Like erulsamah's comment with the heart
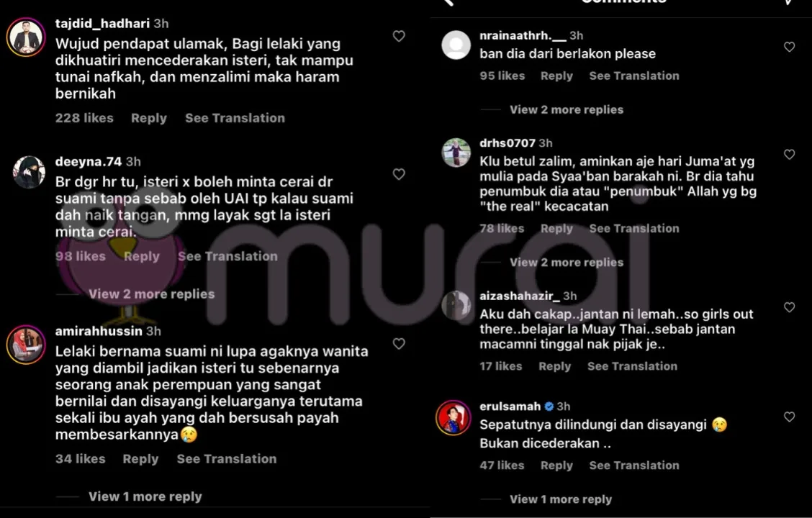This screenshot has height=518, width=812. coord(789,417)
